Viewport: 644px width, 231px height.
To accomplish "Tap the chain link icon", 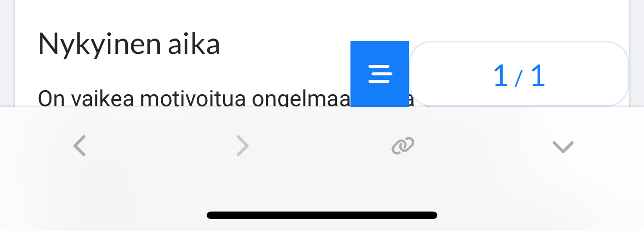I will click(403, 146).
